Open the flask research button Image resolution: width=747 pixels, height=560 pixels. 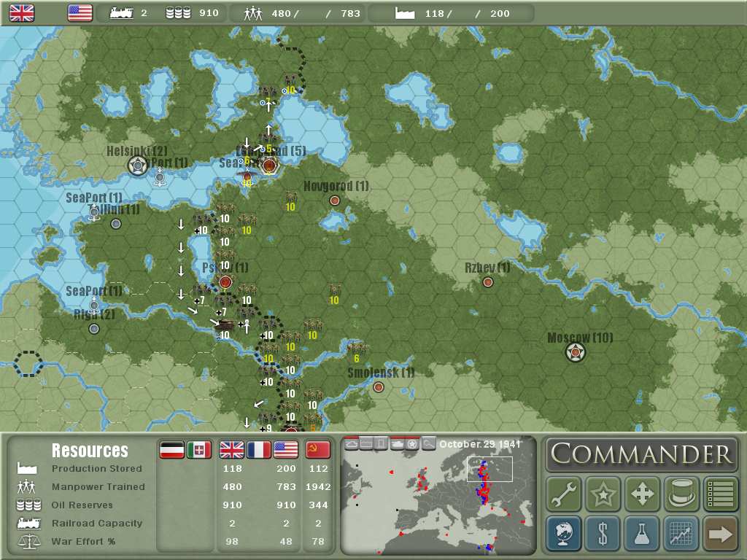642,533
